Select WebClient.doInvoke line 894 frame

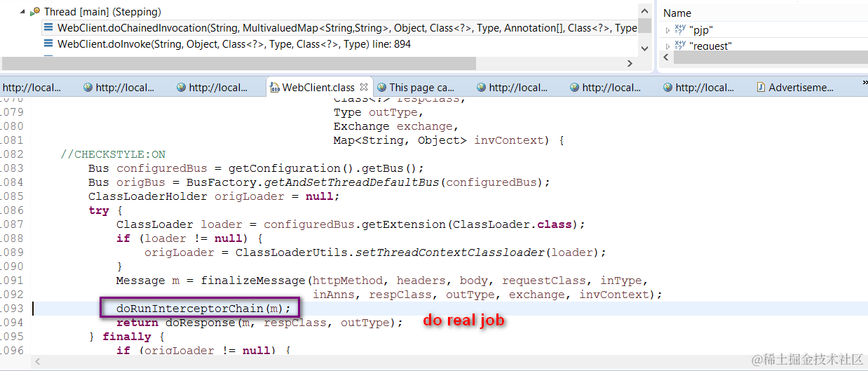tap(234, 44)
